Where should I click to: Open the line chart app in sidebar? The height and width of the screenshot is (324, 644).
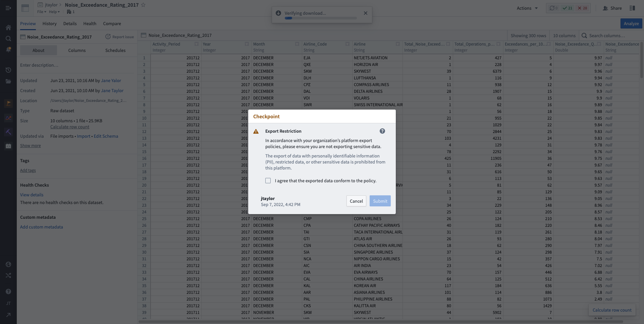tap(8, 118)
